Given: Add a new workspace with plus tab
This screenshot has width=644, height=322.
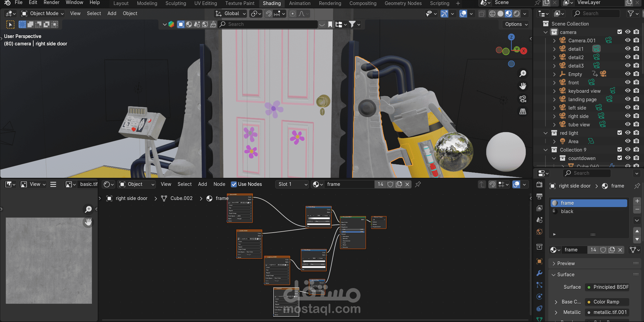Looking at the screenshot, I should coord(458,3).
